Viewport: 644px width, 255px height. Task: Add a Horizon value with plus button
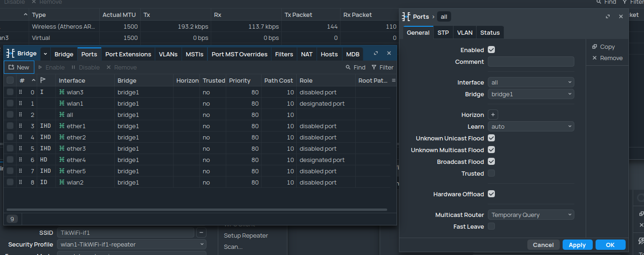493,115
